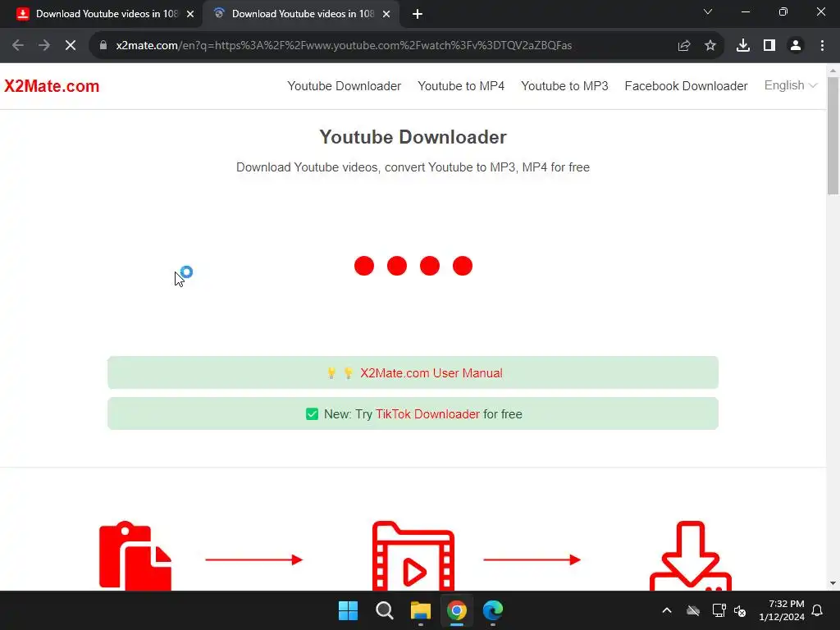The width and height of the screenshot is (840, 630).
Task: Click the OneDrive tray icon
Action: [x=693, y=610]
